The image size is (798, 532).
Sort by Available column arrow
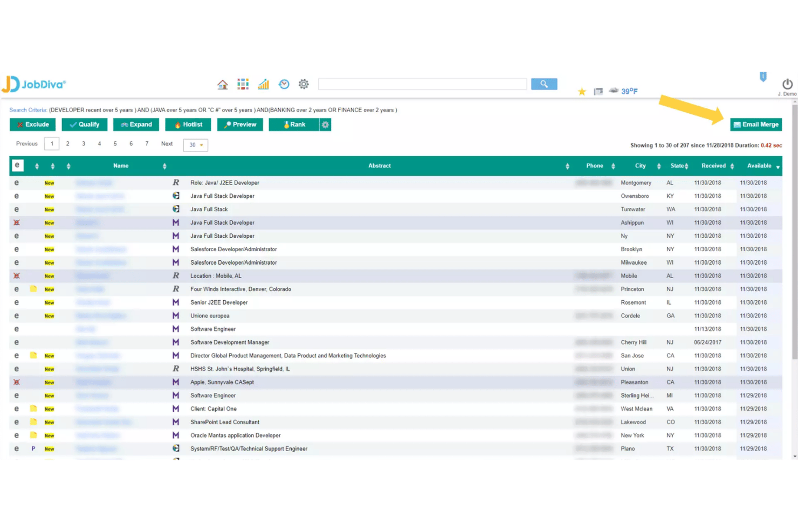[x=778, y=167]
